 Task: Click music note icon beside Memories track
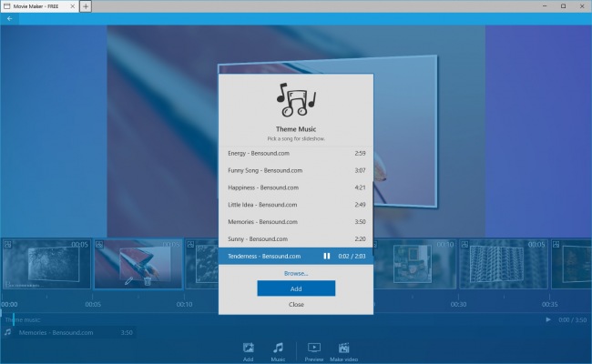click(7, 332)
